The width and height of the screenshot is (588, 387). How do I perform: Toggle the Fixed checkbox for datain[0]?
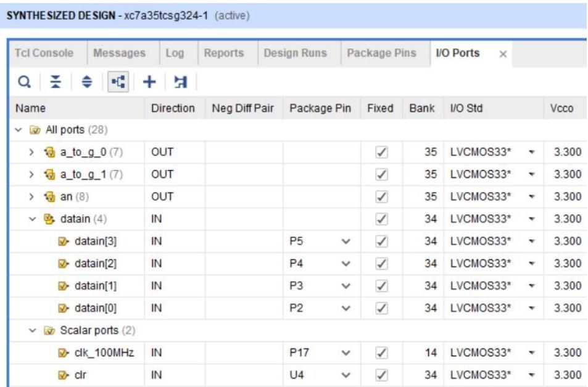381,308
